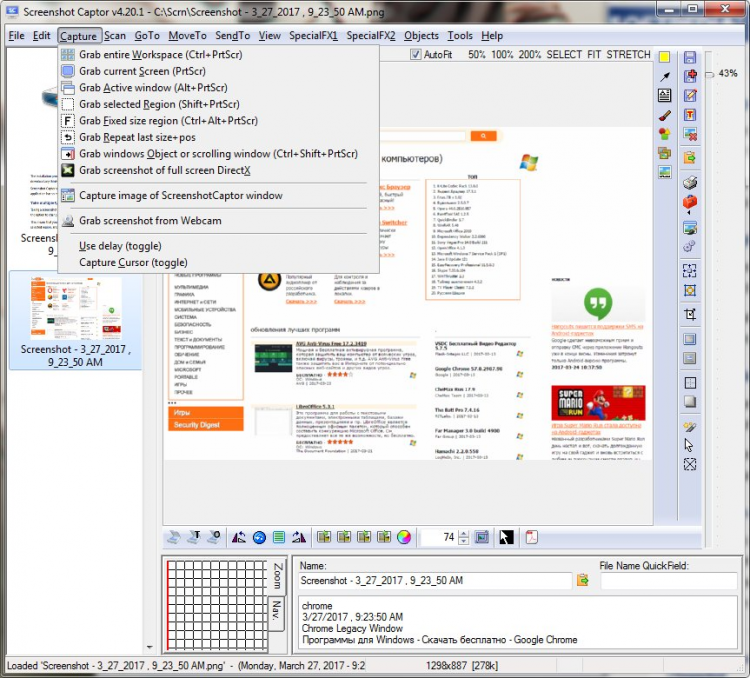Click the folder arrow icon beside Name field

(583, 580)
